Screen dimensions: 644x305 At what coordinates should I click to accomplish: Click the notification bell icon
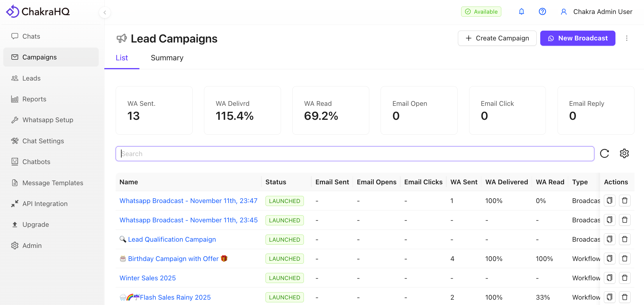[521, 11]
